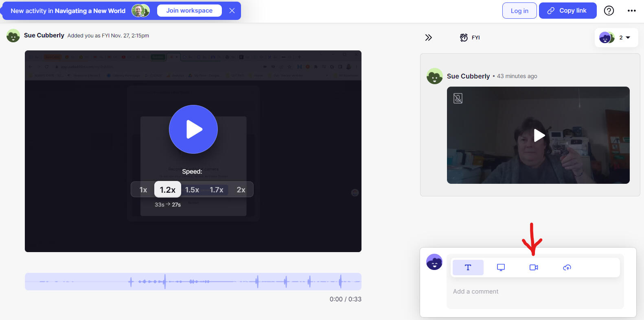Click the FYI waving hand icon

click(x=464, y=38)
